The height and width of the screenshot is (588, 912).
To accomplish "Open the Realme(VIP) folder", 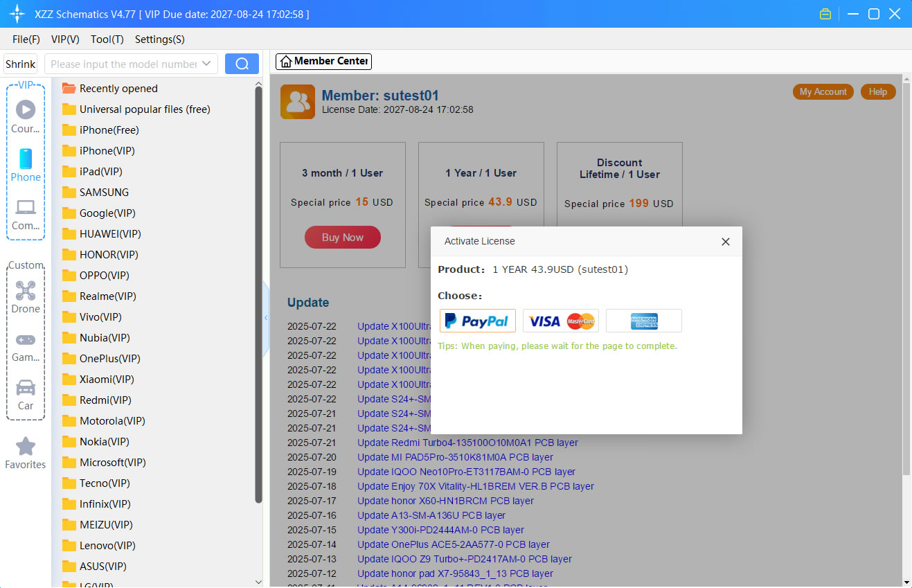I will (x=99, y=296).
